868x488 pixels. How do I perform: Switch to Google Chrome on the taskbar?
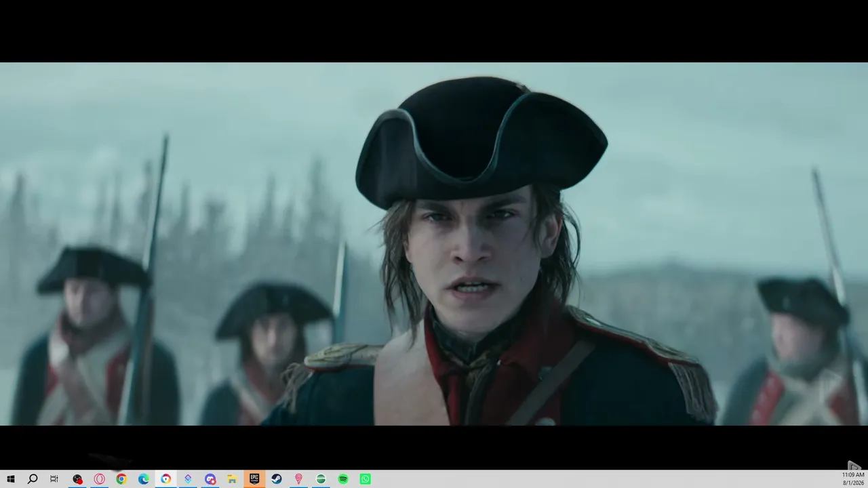[x=121, y=479]
